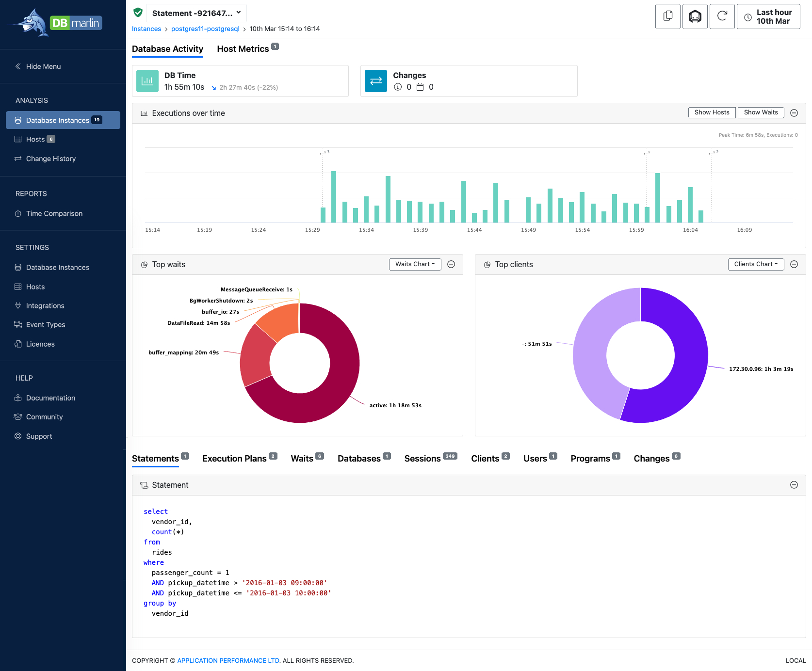Open the co-pilot assistant icon

695,16
